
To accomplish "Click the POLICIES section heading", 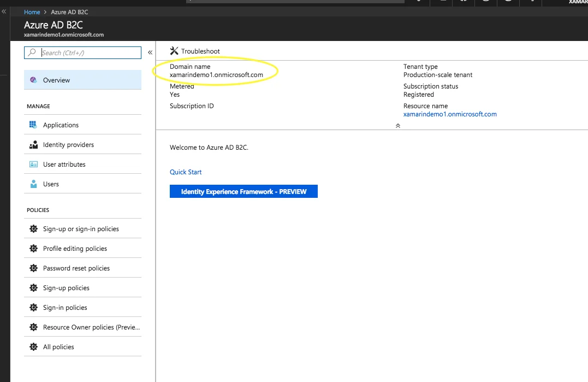I will tap(38, 210).
